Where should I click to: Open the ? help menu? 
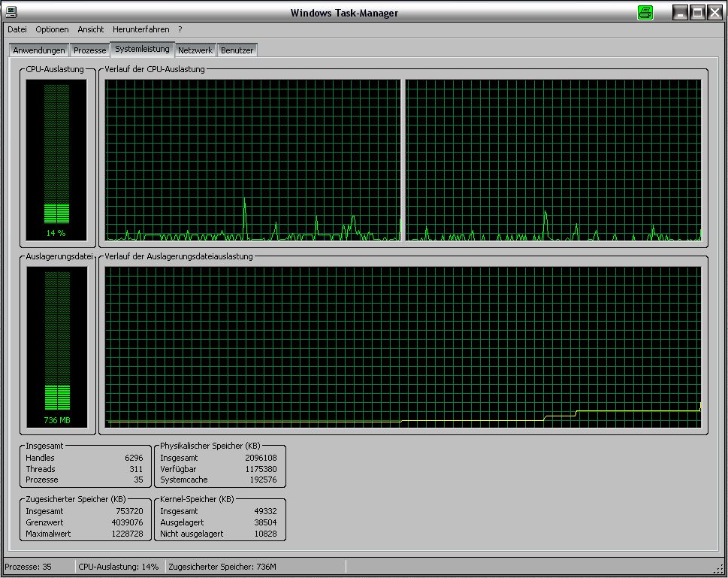click(180, 29)
